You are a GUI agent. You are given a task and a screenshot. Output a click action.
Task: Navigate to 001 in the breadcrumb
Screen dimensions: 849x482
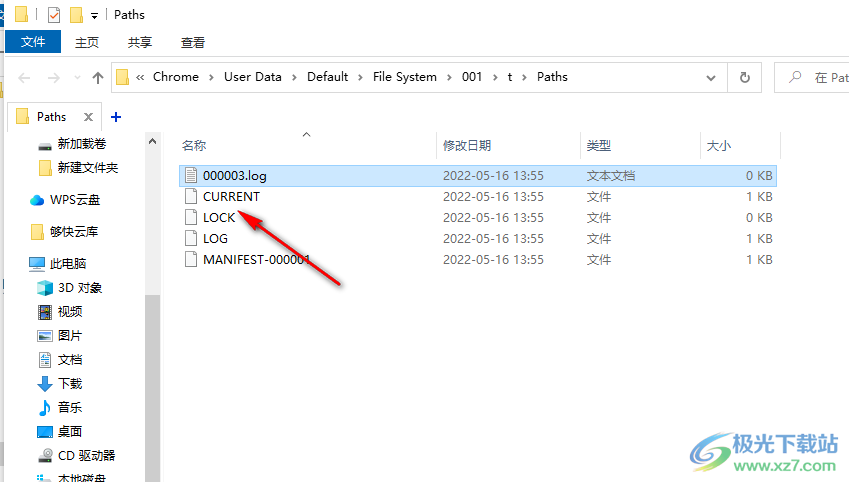[472, 77]
